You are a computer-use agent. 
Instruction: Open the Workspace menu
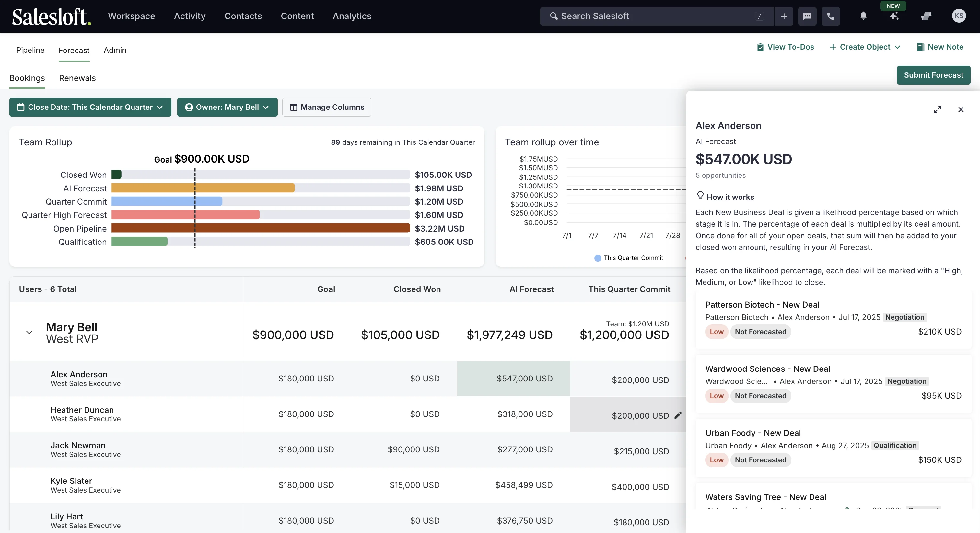[x=131, y=16]
